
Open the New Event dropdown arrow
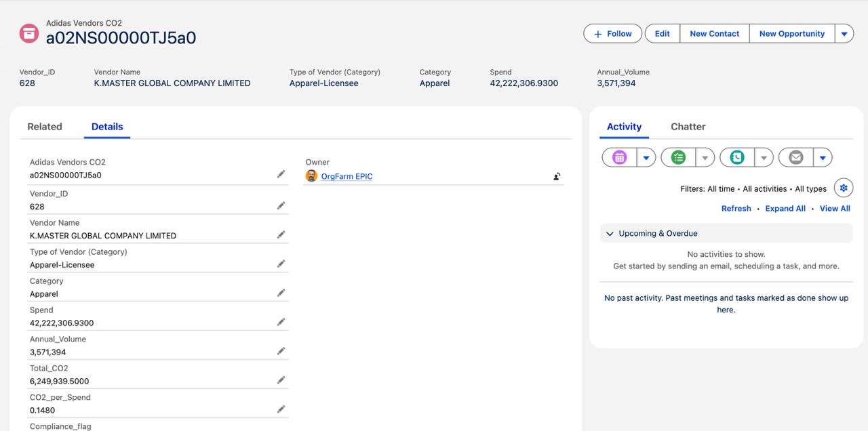tap(646, 158)
